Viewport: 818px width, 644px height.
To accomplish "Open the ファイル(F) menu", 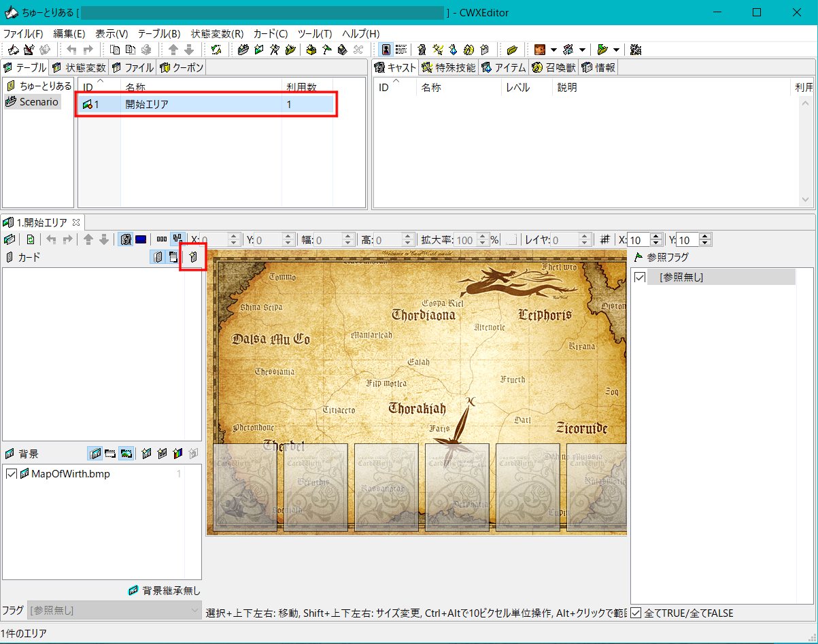I will [23, 33].
